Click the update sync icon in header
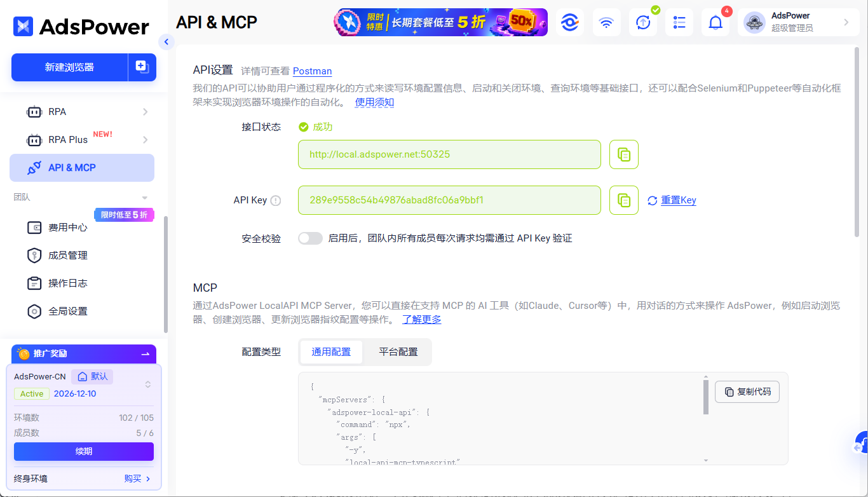The height and width of the screenshot is (497, 868). [643, 23]
